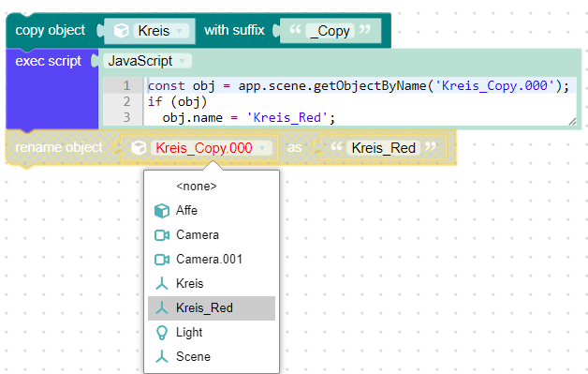
Task: Open the JavaScript language dropdown
Action: [147, 61]
